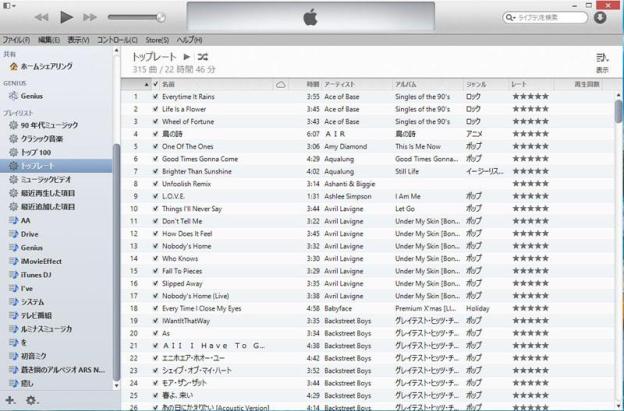This screenshot has width=624, height=411.
Task: Open the AA playlist
Action: (x=20, y=220)
